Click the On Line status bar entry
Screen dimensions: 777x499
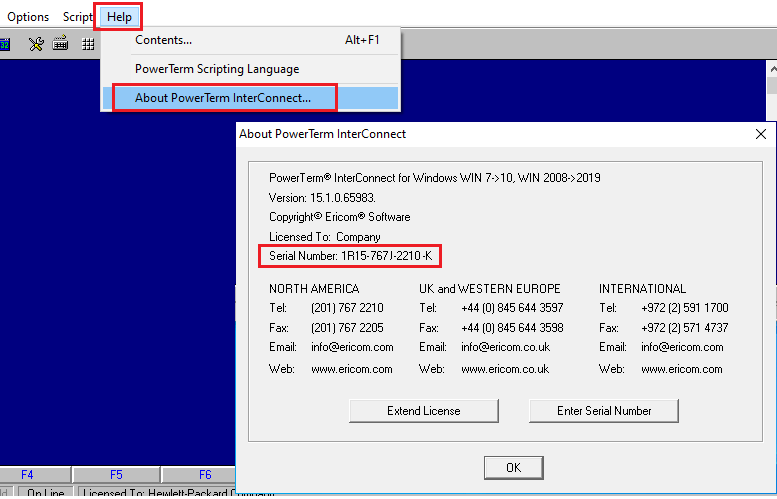(x=46, y=493)
